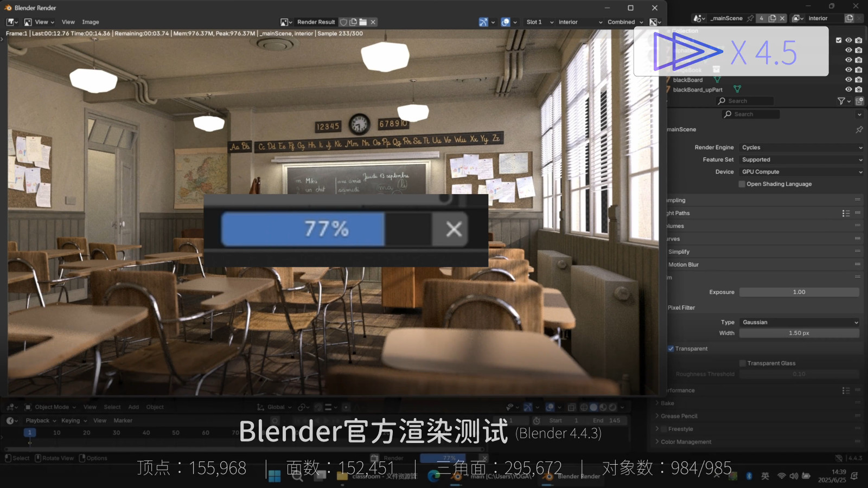
Task: Open Windows Start menu on taskbar
Action: pos(275,477)
